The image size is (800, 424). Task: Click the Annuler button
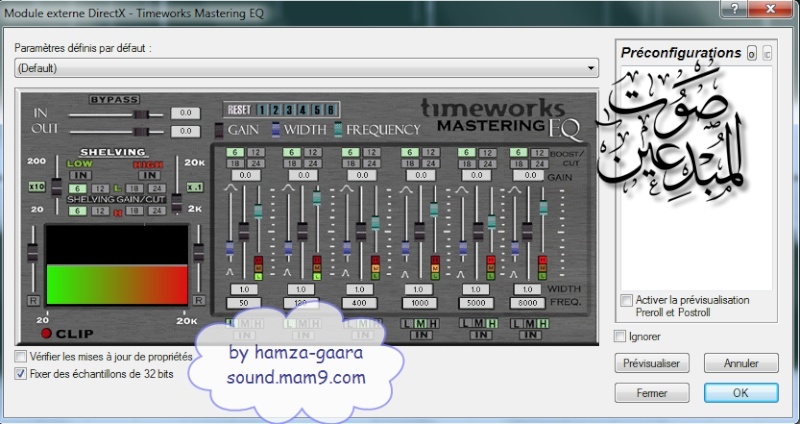pos(741,363)
